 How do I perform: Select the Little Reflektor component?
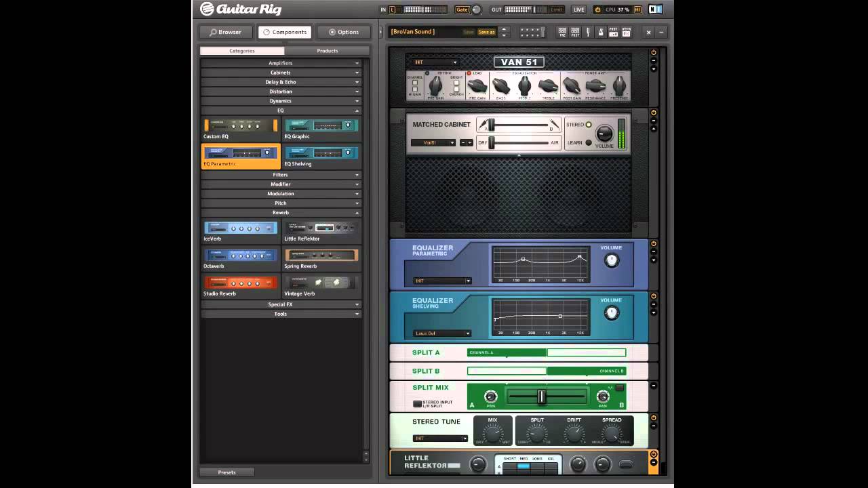coord(321,231)
